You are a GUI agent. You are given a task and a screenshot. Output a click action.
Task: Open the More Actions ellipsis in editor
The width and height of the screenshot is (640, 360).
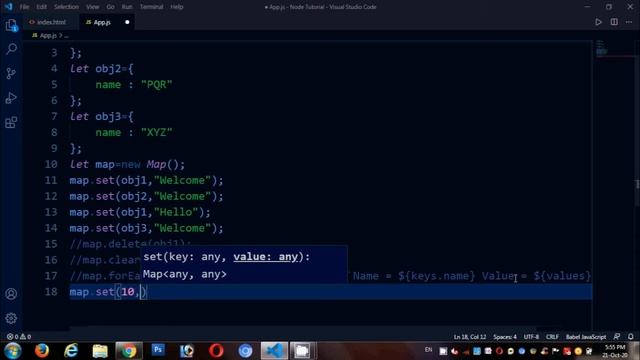pos(629,22)
